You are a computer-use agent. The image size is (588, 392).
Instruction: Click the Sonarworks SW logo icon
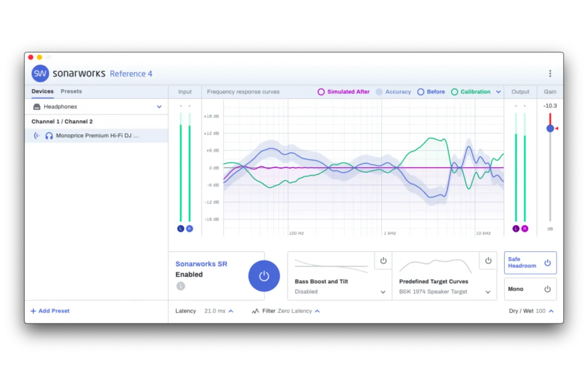point(40,73)
